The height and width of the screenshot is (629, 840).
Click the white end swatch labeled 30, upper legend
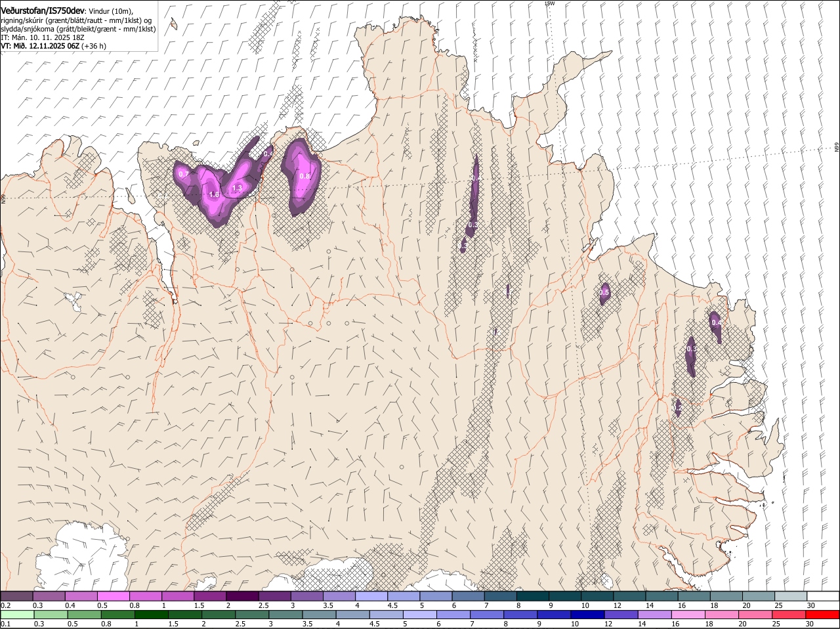823,596
